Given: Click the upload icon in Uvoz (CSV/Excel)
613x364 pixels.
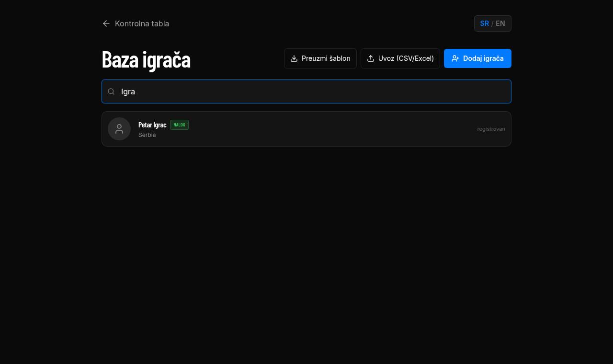Looking at the screenshot, I should click(x=371, y=58).
